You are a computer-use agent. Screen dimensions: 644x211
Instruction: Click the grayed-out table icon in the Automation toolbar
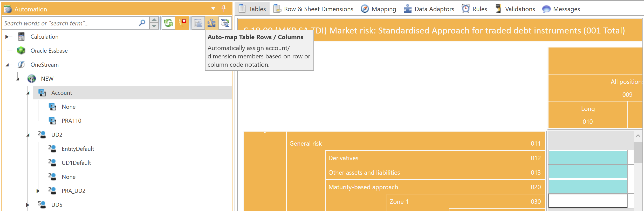[x=198, y=23]
